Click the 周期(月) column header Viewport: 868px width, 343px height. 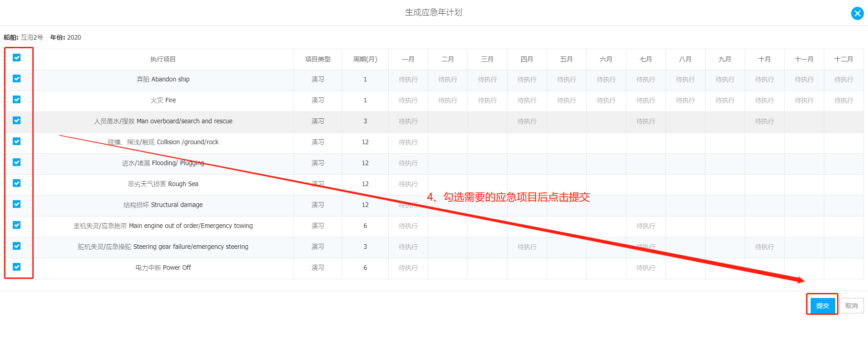click(365, 59)
